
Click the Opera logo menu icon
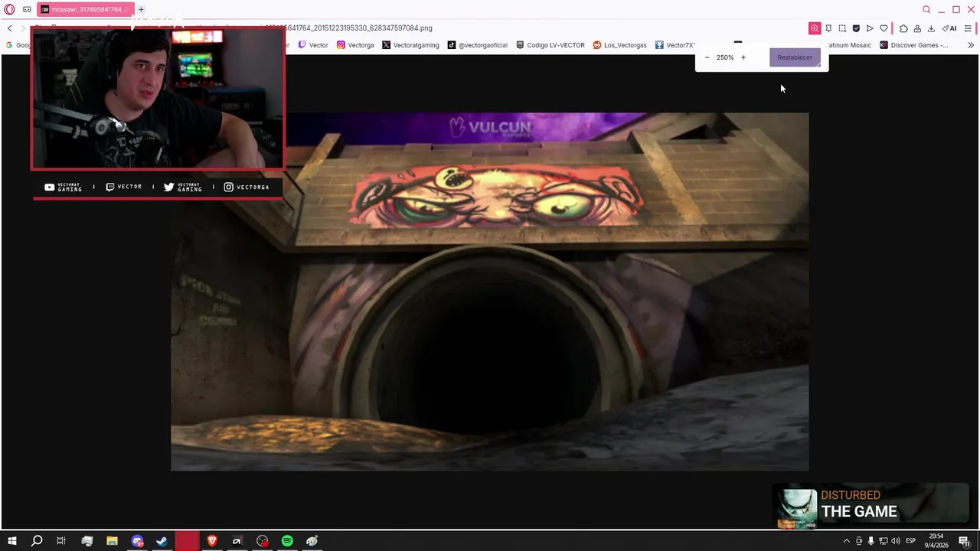point(9,9)
